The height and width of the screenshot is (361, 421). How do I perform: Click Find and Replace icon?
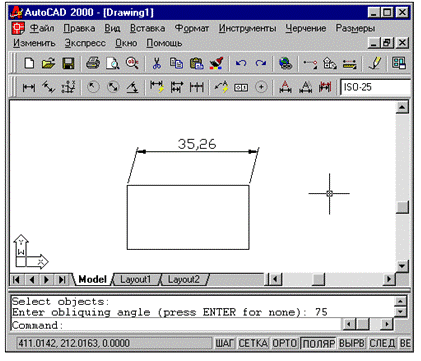pos(132,63)
